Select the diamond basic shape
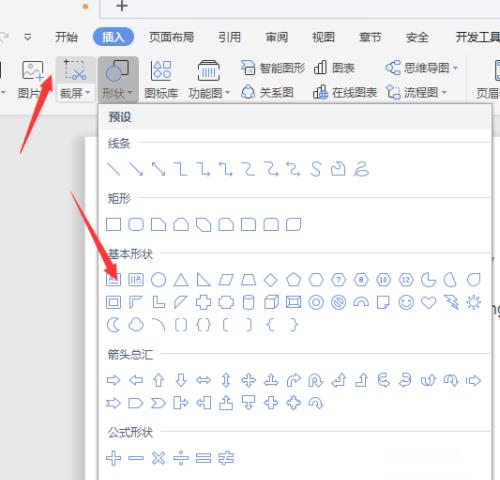This screenshot has width=500, height=480. (x=271, y=280)
